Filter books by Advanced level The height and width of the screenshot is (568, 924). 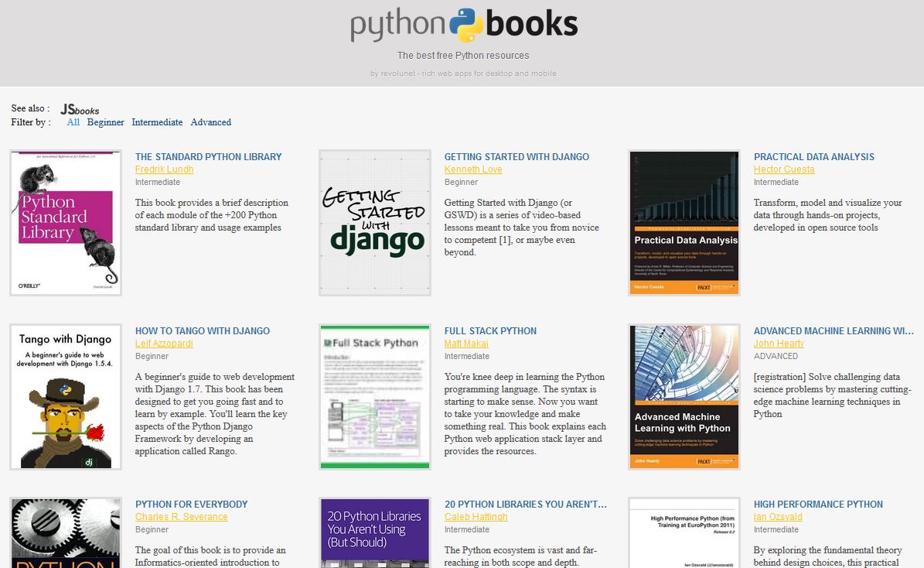210,122
